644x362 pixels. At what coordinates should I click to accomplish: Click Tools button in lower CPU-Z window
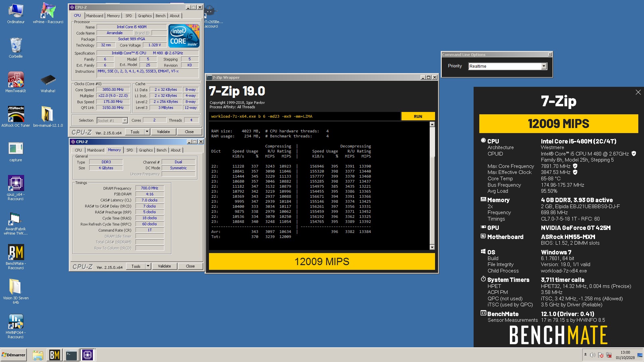(136, 266)
